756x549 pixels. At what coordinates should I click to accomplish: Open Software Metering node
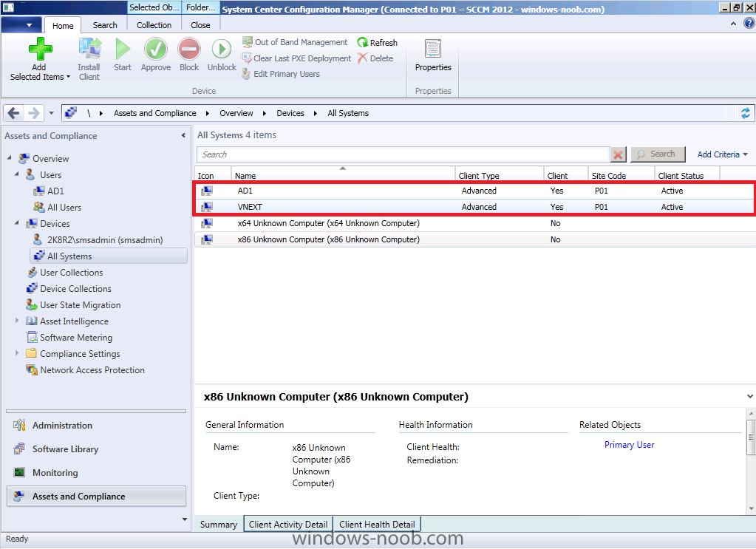75,338
